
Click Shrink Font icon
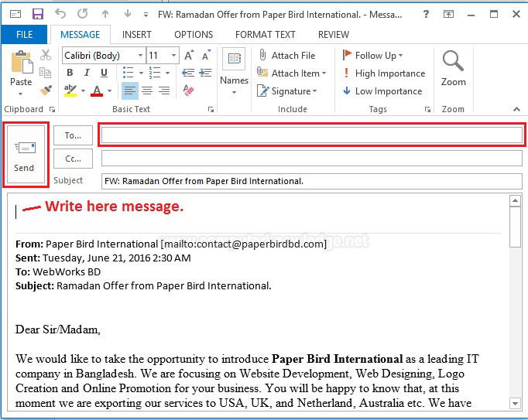tap(206, 55)
